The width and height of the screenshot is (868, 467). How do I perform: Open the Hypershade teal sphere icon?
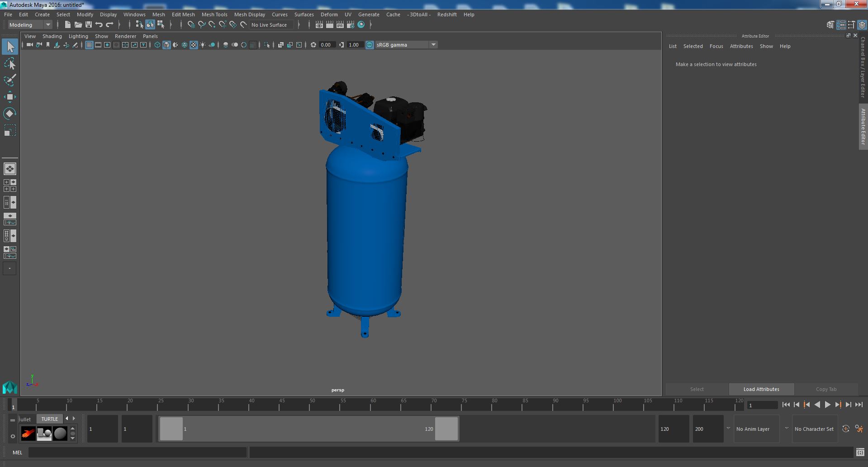[x=361, y=25]
